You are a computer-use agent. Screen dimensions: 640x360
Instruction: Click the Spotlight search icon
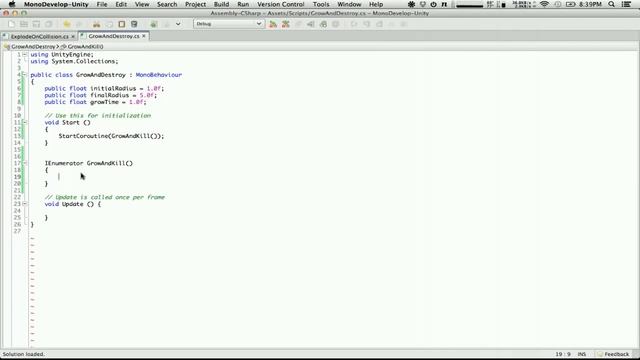tap(611, 4)
